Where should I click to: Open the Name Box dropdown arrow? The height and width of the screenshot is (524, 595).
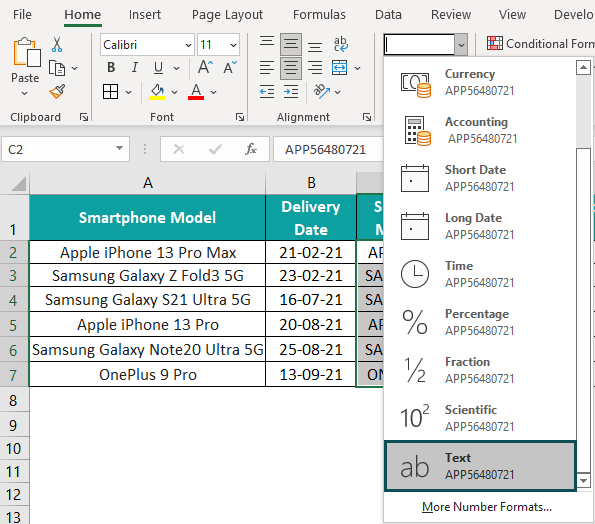point(119,148)
